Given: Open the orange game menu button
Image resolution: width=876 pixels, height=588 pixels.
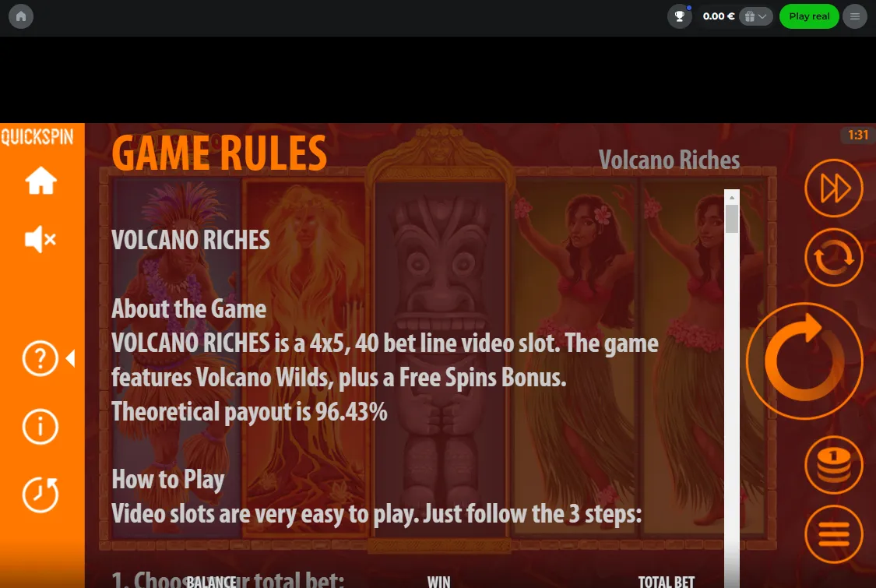Looking at the screenshot, I should (x=834, y=534).
